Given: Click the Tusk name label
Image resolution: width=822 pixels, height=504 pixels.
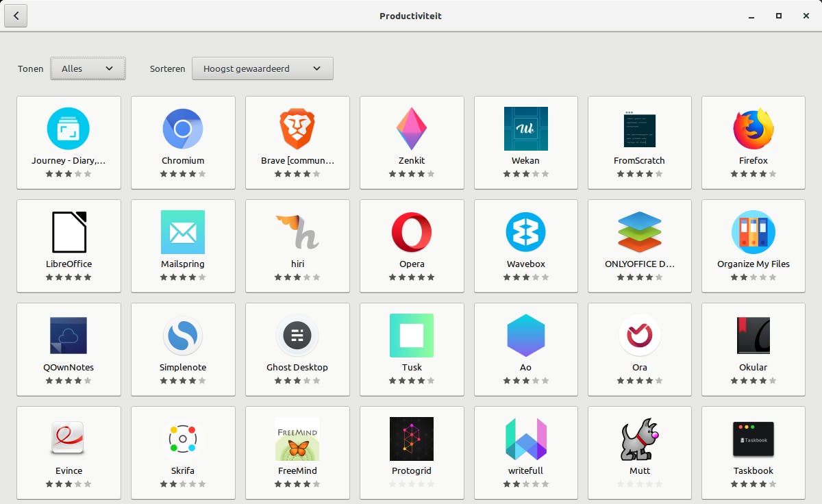Looking at the screenshot, I should [412, 368].
